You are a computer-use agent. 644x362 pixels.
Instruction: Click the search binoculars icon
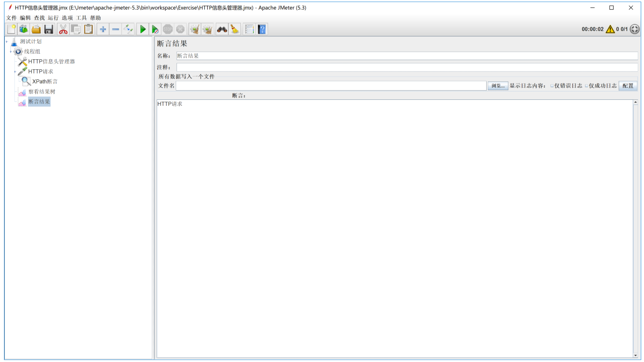coord(221,28)
